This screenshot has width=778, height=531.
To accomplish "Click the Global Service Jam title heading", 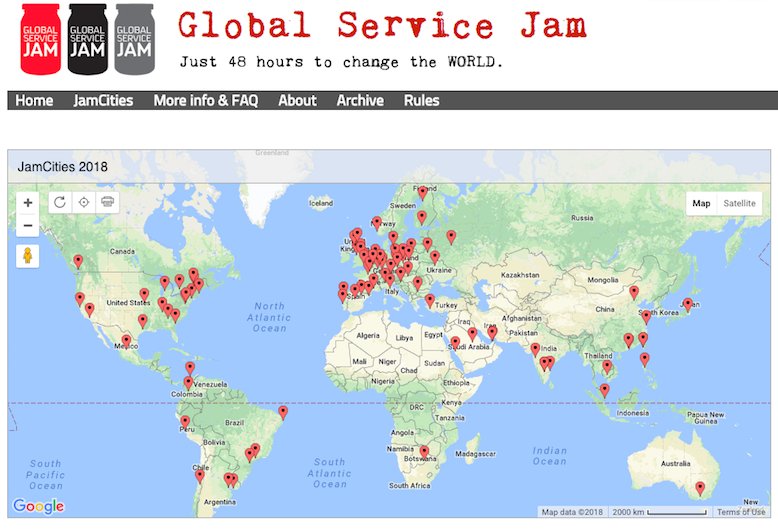I will click(x=382, y=25).
